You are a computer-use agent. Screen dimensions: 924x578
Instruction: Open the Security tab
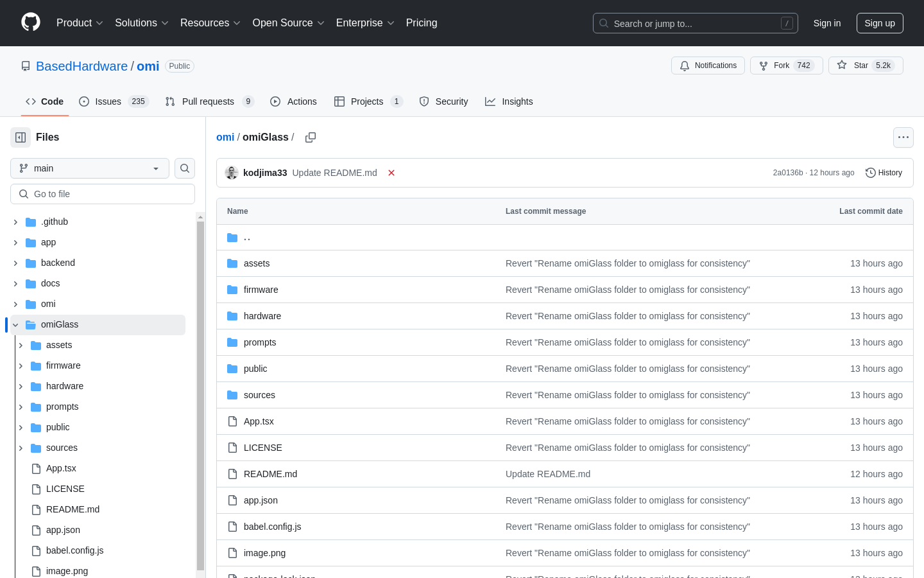click(443, 101)
